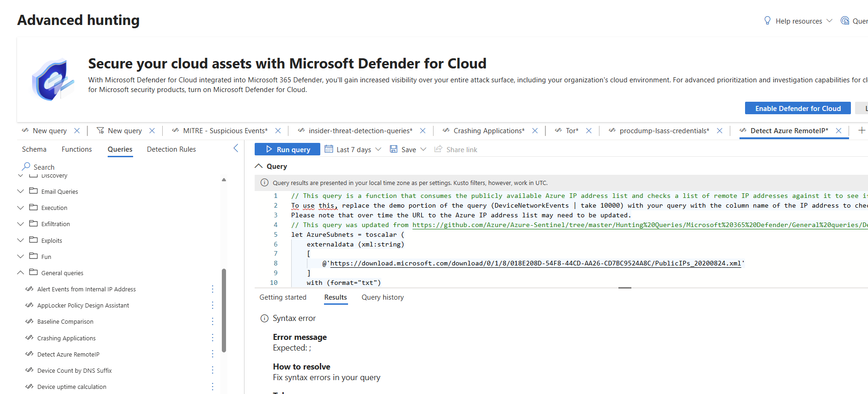The image size is (868, 394).
Task: Open the Baseline Comparison query
Action: pyautogui.click(x=65, y=321)
